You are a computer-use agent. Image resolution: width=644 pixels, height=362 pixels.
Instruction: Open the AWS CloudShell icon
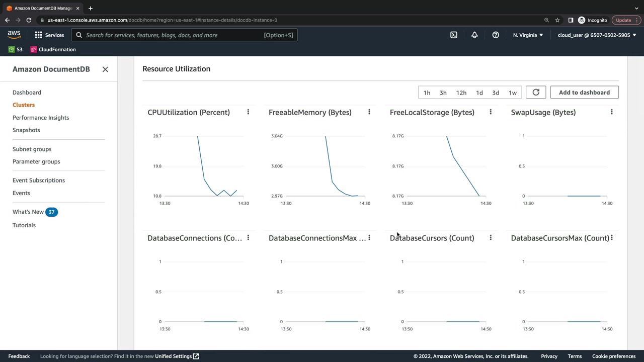(454, 35)
